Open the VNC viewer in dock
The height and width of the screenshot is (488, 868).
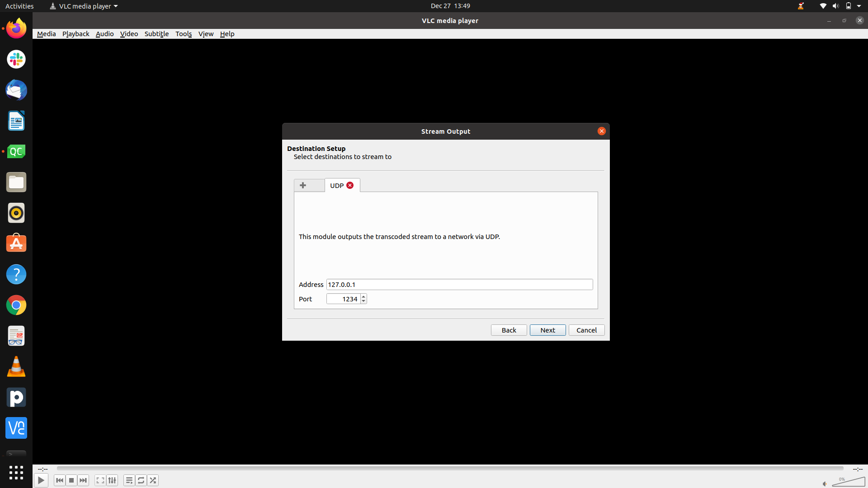tap(16, 428)
